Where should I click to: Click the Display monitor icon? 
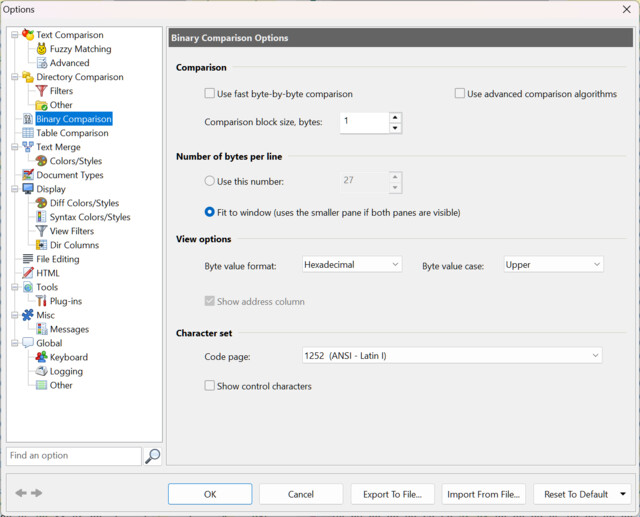pos(28,189)
